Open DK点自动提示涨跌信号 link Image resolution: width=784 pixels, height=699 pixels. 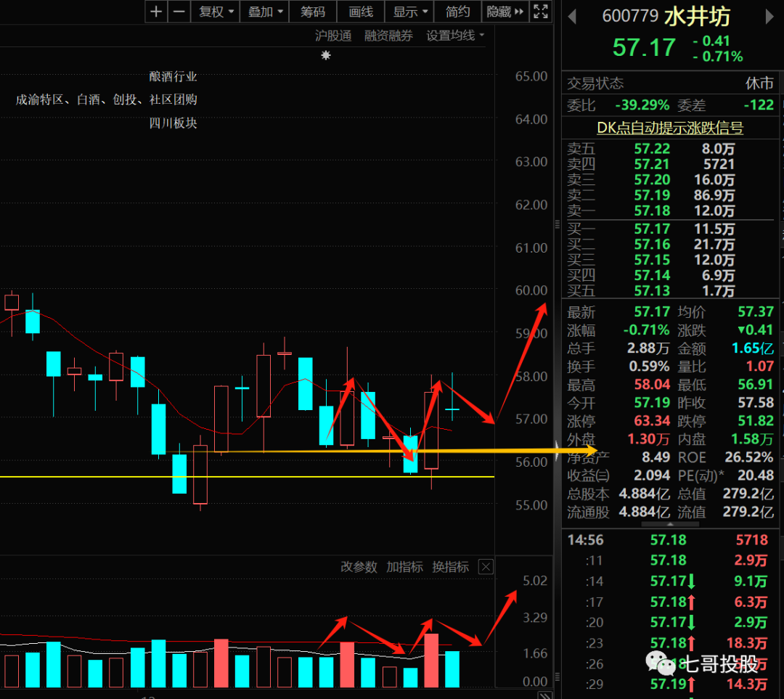tap(670, 128)
